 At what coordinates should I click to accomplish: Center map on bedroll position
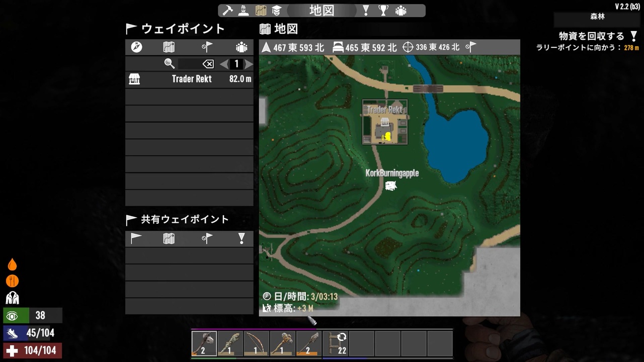339,47
